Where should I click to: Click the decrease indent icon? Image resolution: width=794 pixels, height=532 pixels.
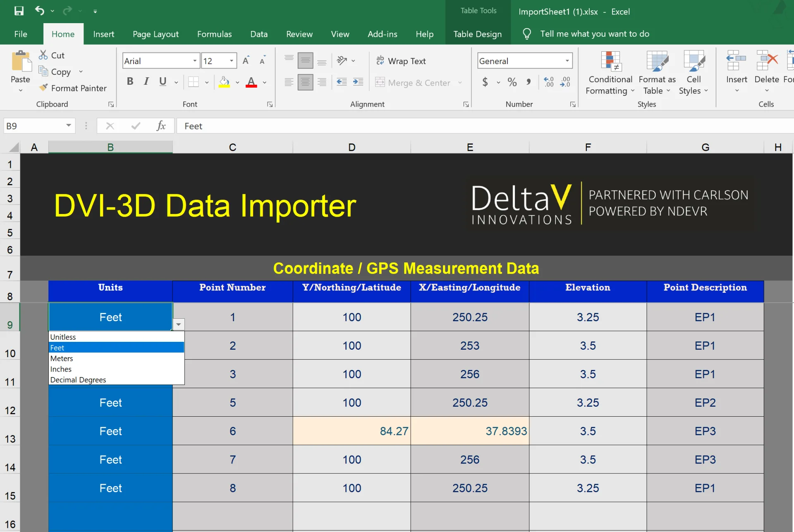coord(342,82)
